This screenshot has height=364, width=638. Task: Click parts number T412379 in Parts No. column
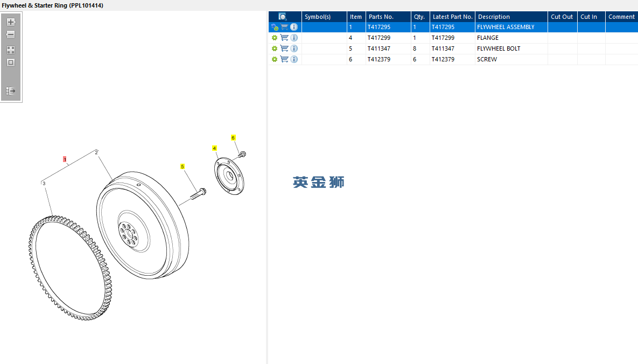coord(379,59)
